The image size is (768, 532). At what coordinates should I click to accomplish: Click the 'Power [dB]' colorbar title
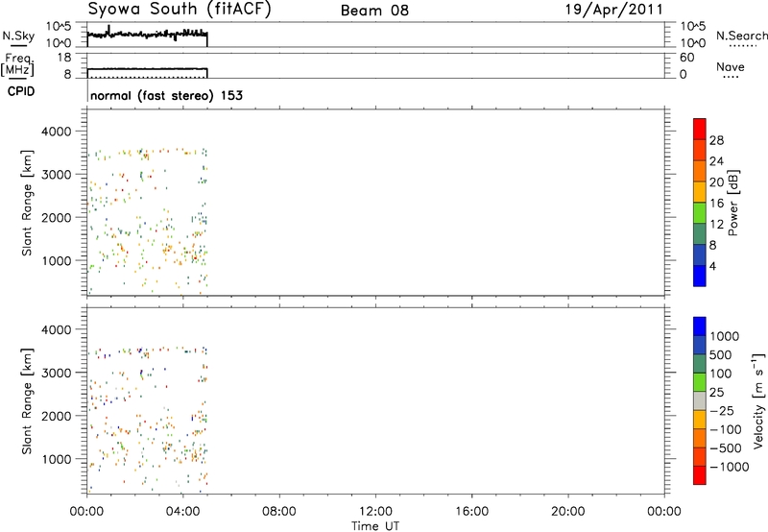point(733,203)
